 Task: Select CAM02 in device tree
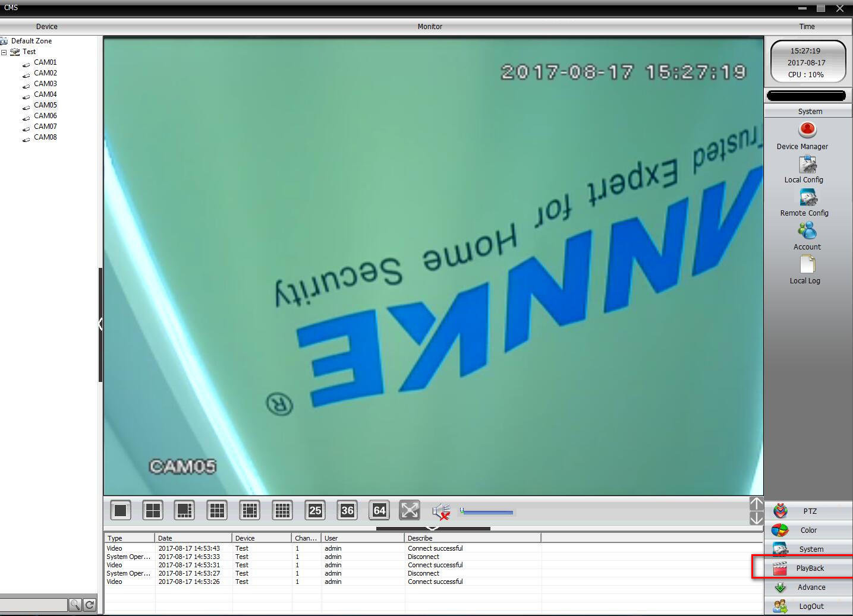click(x=45, y=73)
